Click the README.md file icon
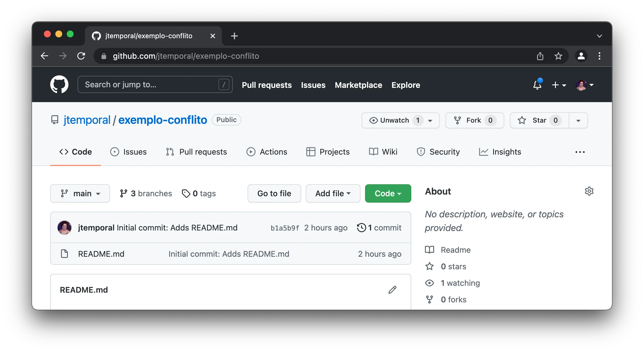This screenshot has width=644, height=352. pos(64,254)
